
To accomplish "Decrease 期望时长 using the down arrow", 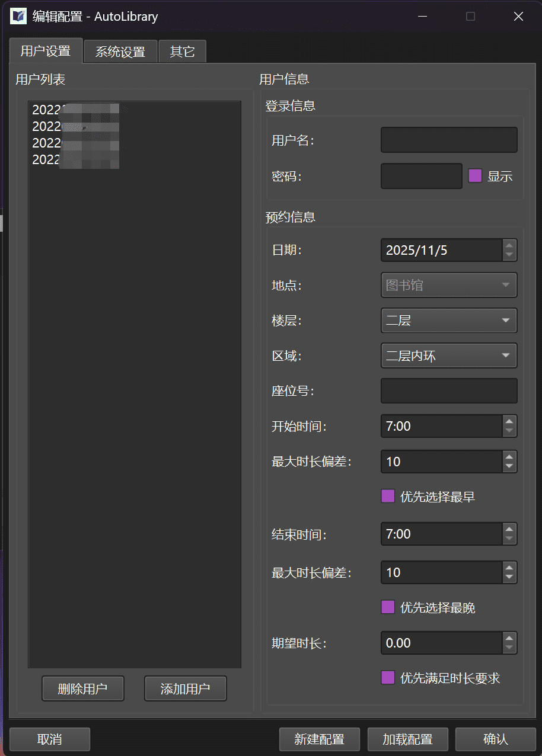I will coord(509,648).
